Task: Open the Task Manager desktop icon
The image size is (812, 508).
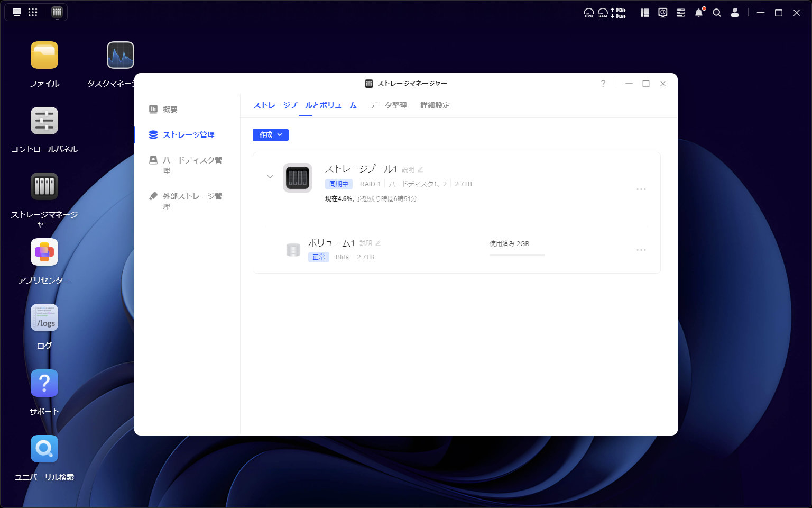Action: (x=120, y=56)
